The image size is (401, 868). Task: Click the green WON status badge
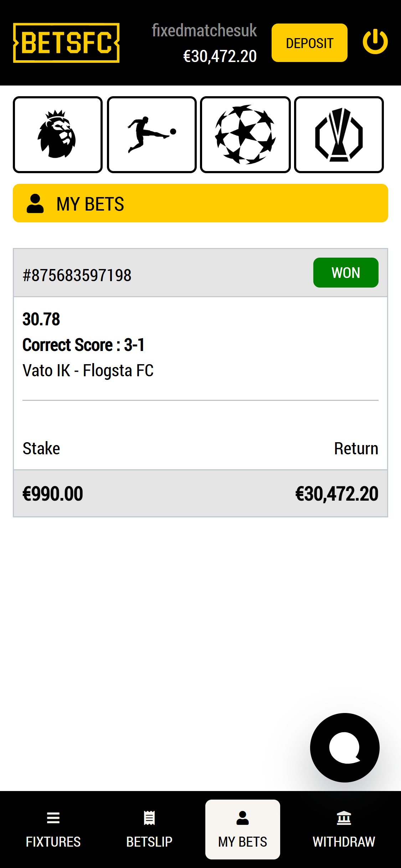tap(346, 273)
